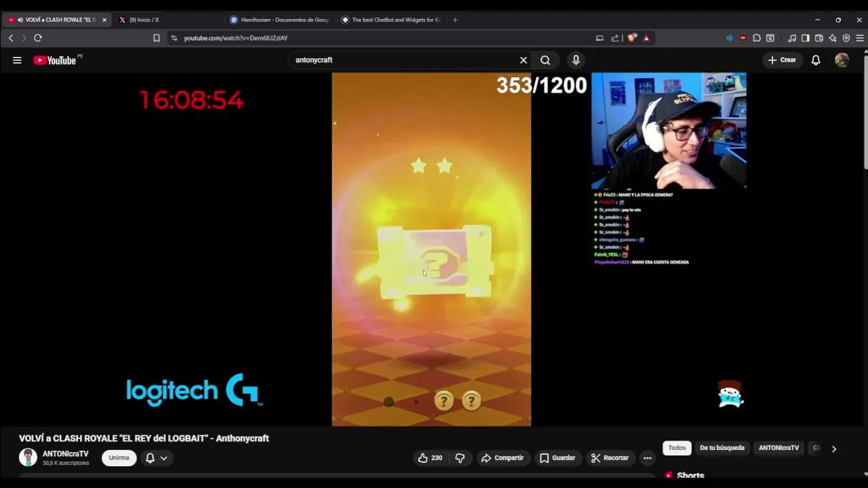The height and width of the screenshot is (488, 868).
Task: Switch to the best ChatBot and Widgets tab
Action: point(391,20)
